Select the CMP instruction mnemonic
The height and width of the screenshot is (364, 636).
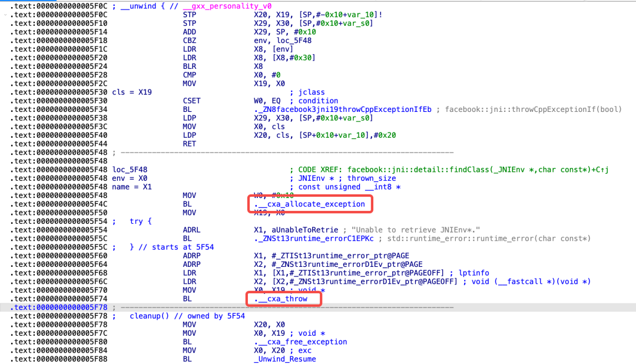coord(190,75)
